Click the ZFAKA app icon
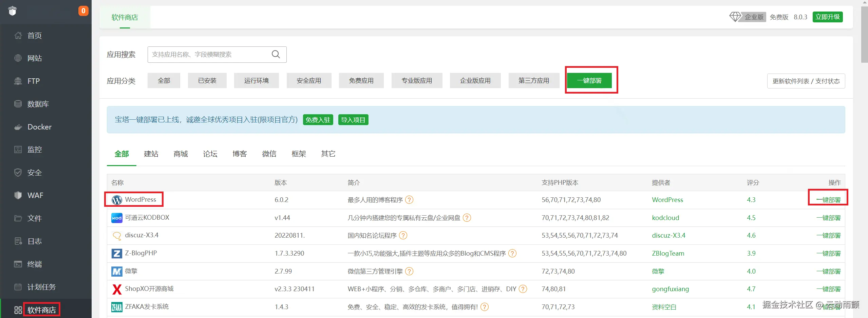Image resolution: width=868 pixels, height=318 pixels. tap(117, 307)
